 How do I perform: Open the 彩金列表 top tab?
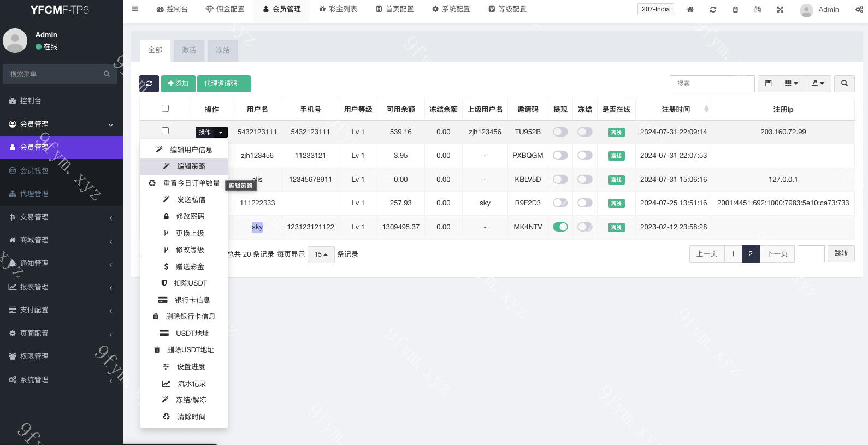point(338,9)
